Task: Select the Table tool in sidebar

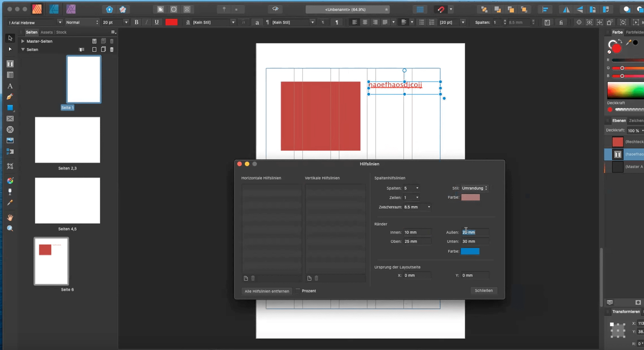Action: tap(10, 75)
